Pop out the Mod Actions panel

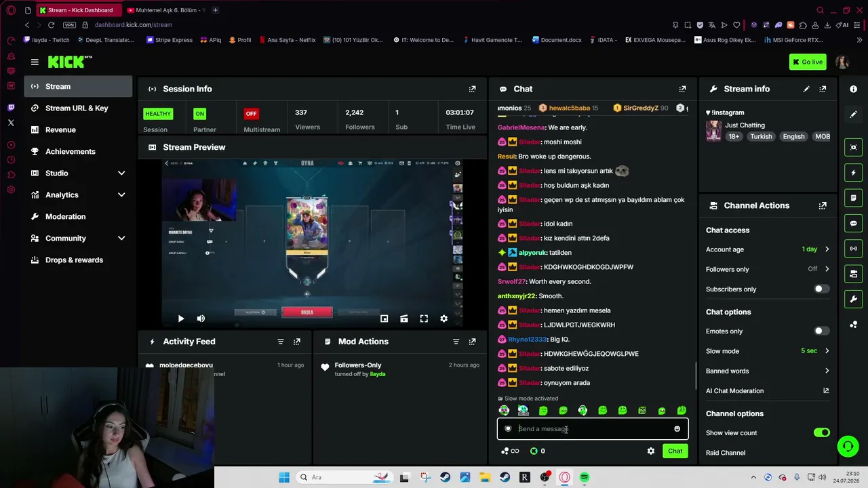pyautogui.click(x=472, y=342)
